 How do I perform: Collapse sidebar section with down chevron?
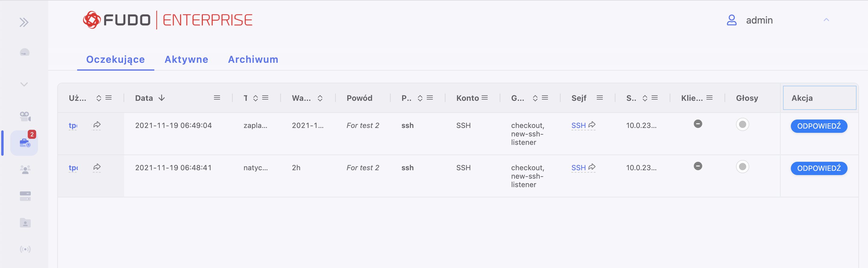pyautogui.click(x=24, y=85)
